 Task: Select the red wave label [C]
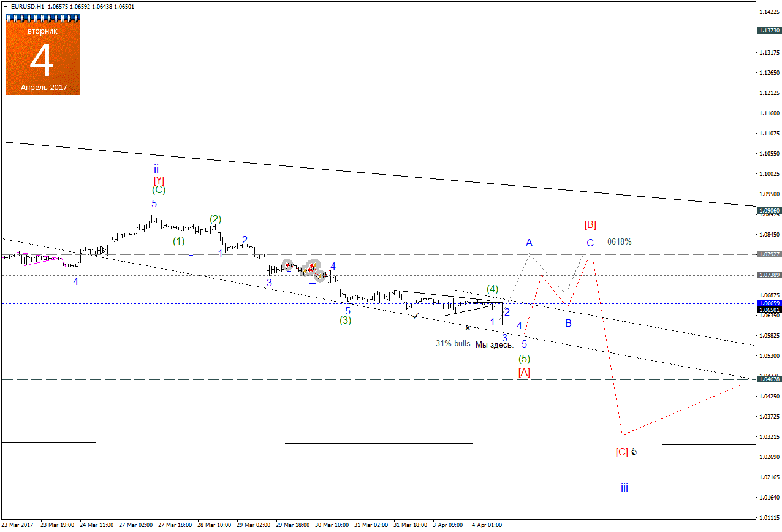[x=621, y=452]
